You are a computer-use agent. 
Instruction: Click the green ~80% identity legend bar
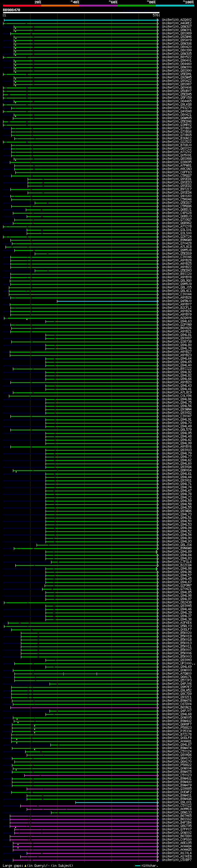pos(137,6)
